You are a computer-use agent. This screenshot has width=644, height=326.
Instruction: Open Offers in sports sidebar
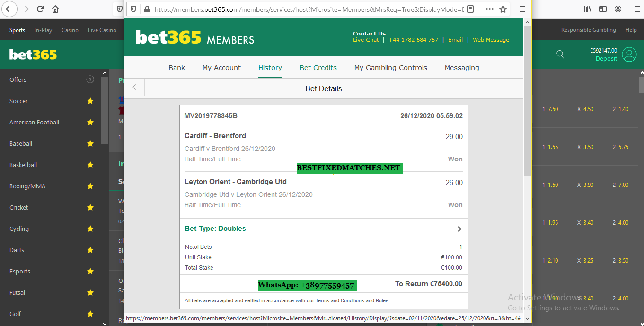18,79
